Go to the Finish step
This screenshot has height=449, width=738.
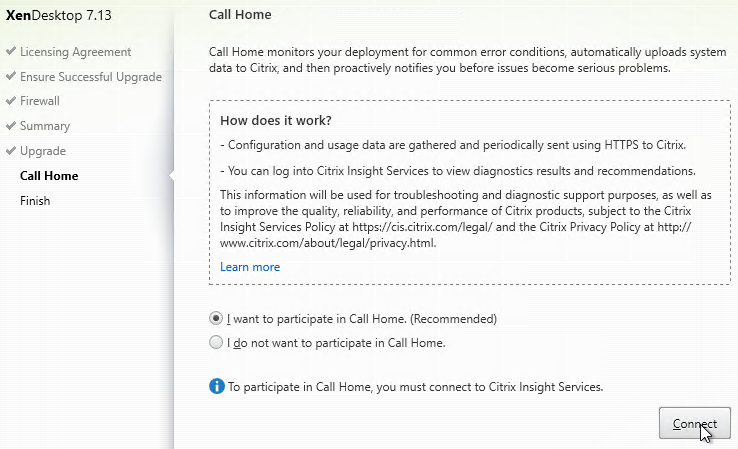tap(35, 200)
